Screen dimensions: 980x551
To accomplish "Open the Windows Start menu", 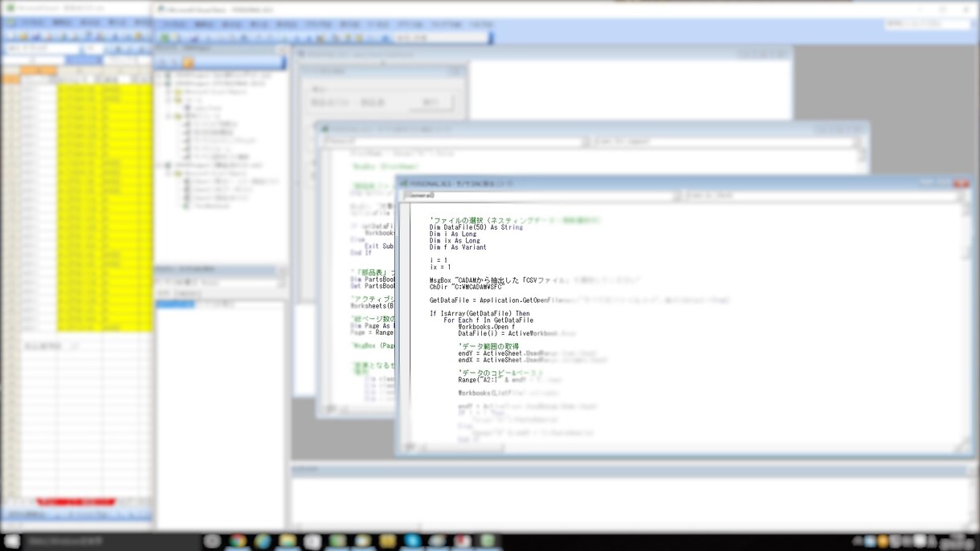I will [x=11, y=542].
